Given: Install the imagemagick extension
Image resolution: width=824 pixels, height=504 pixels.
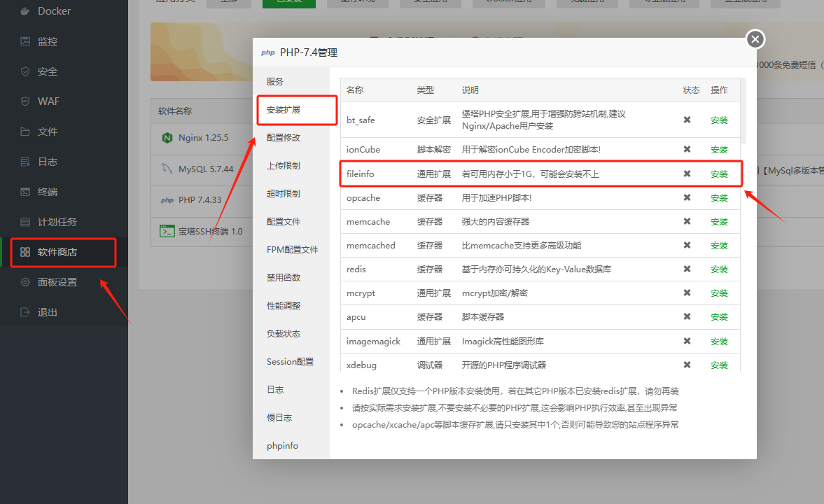Looking at the screenshot, I should point(719,342).
